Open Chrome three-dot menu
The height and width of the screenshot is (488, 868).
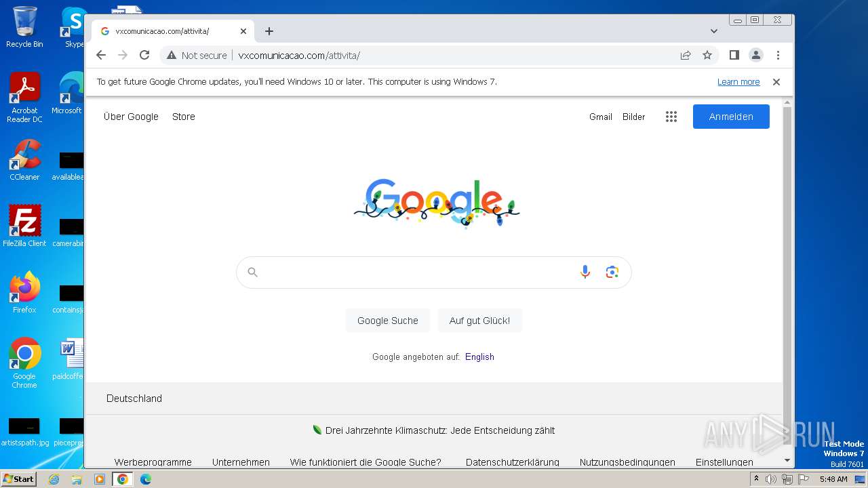tap(778, 56)
